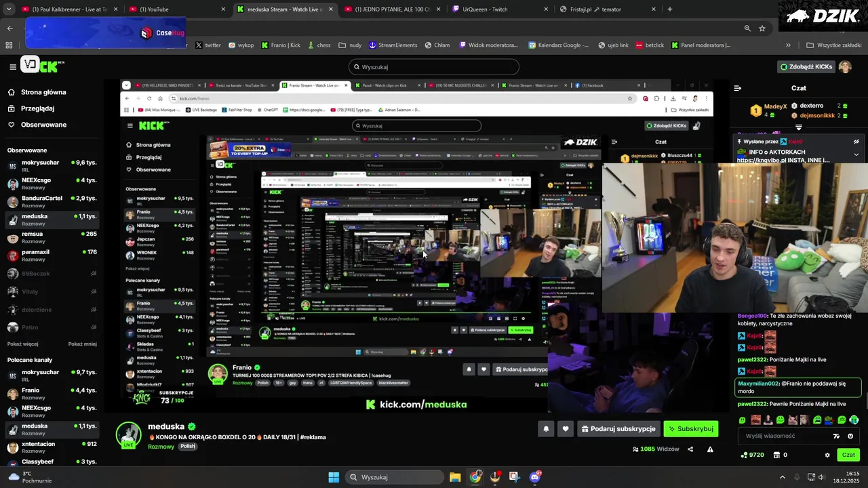Open browser zoom magnifier icon
868x488 pixels.
(x=747, y=28)
